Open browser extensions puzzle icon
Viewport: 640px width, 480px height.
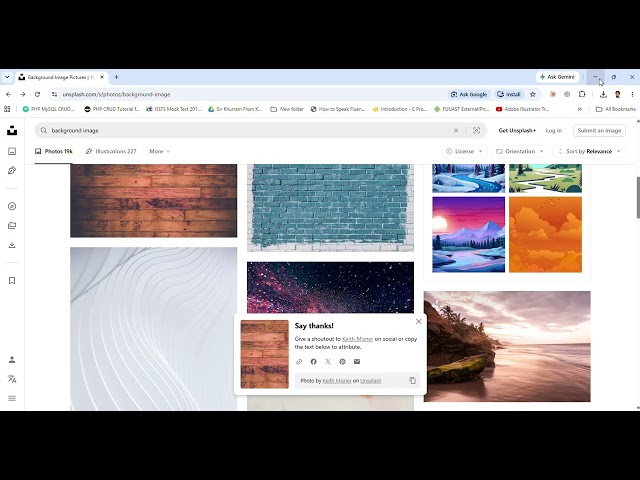(582, 94)
